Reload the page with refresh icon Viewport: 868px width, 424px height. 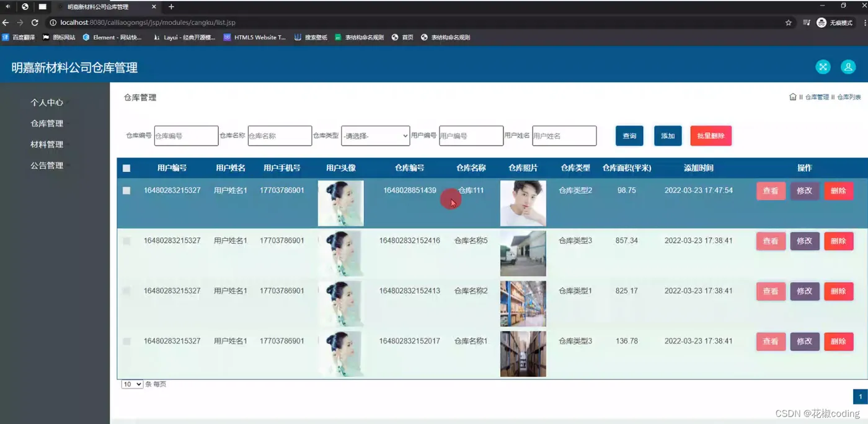(34, 22)
